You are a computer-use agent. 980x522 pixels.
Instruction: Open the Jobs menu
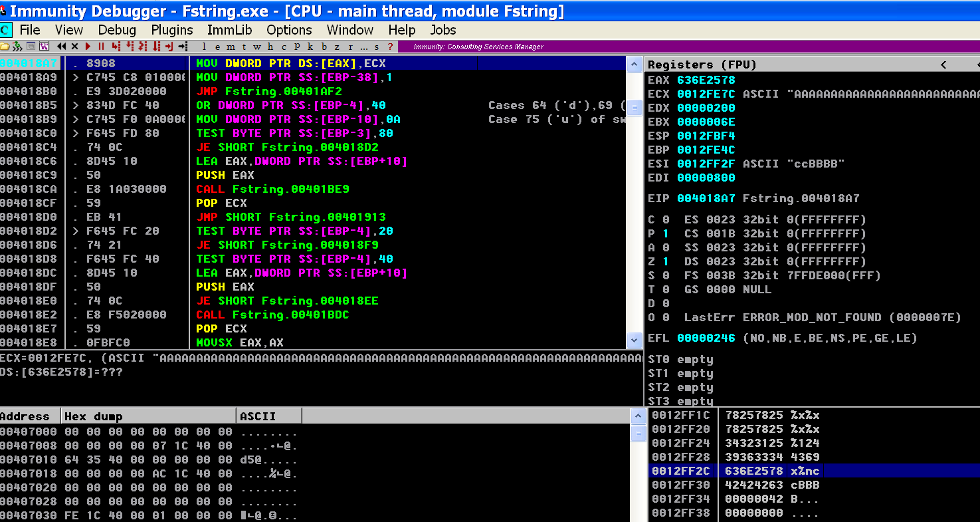(x=443, y=30)
